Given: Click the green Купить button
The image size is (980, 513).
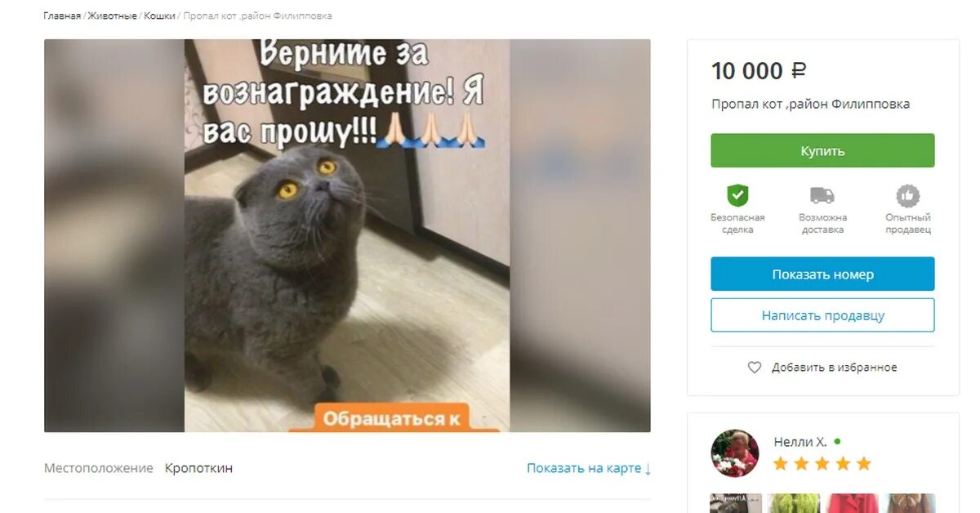Looking at the screenshot, I should (822, 151).
